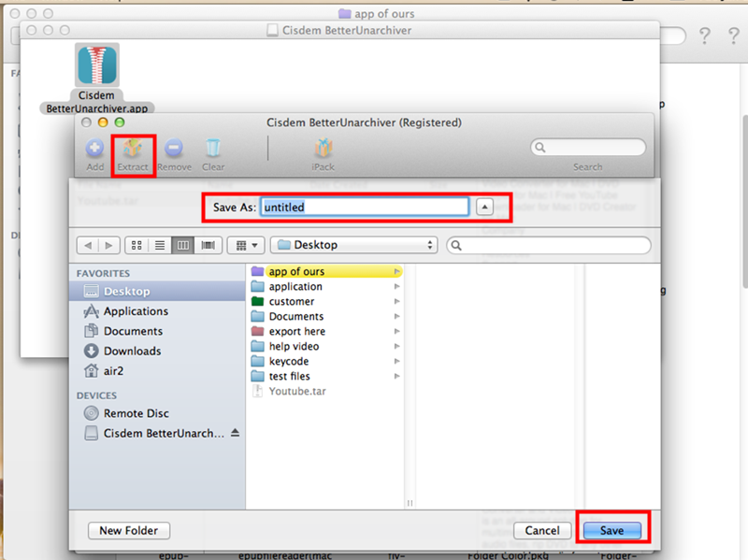Select Desktop in Favorites sidebar

tap(157, 291)
